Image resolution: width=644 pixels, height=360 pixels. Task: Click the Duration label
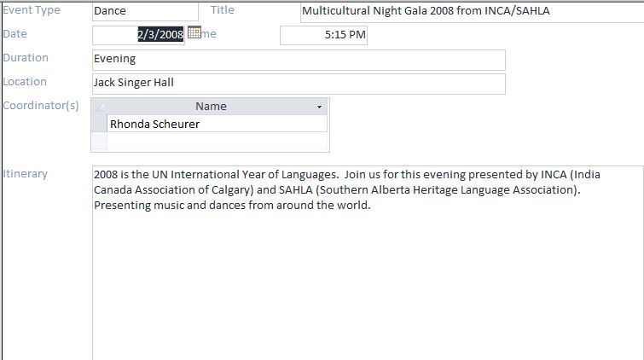coord(26,58)
